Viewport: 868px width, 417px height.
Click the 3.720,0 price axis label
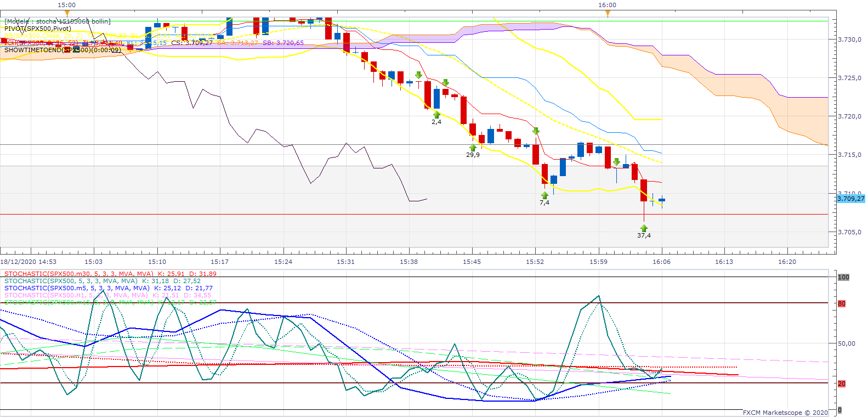click(849, 116)
